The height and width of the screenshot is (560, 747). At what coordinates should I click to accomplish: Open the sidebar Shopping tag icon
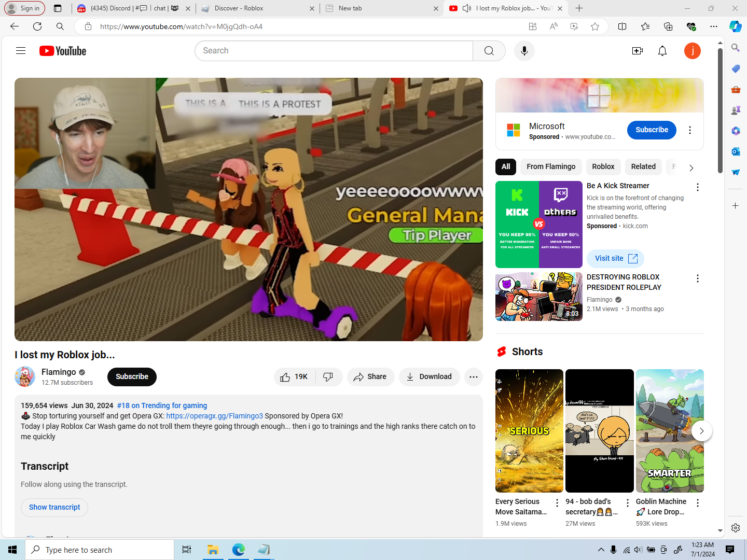click(736, 68)
